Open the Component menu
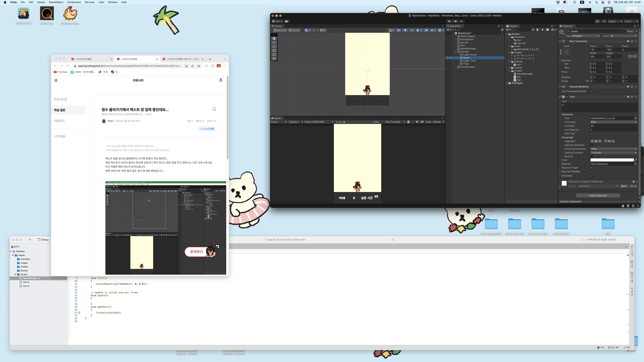The height and width of the screenshot is (362, 644). [x=74, y=2]
